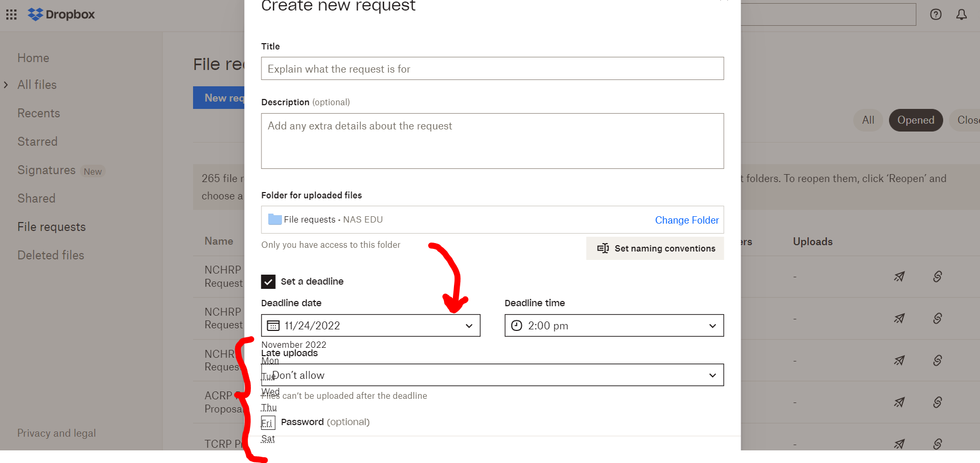The width and height of the screenshot is (980, 463).
Task: Click the Change Folder link
Action: click(686, 220)
